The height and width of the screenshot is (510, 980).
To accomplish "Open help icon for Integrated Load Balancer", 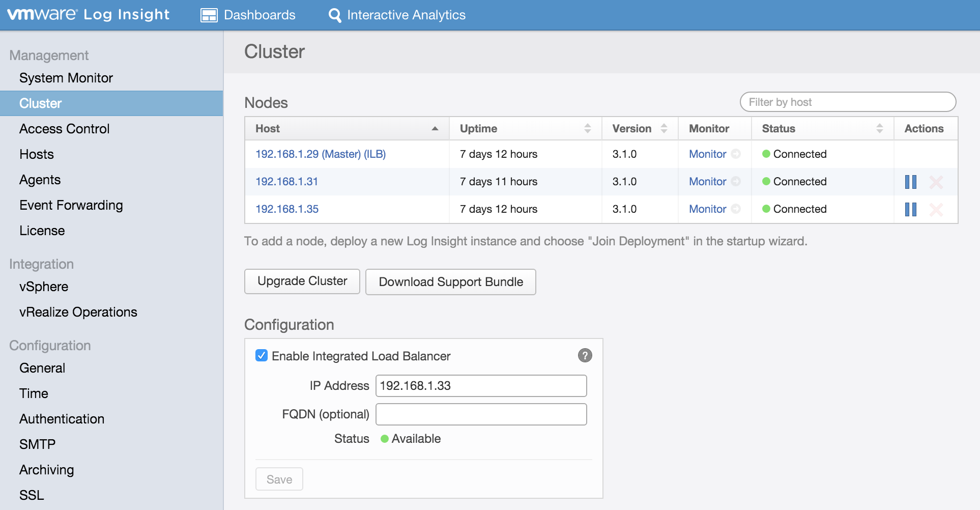I will 585,355.
